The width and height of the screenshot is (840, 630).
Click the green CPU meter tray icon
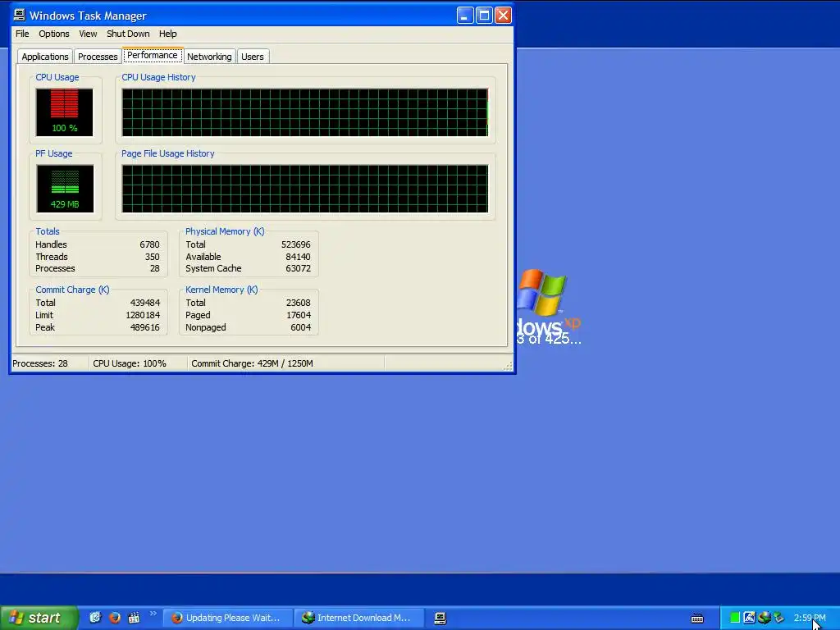click(735, 618)
